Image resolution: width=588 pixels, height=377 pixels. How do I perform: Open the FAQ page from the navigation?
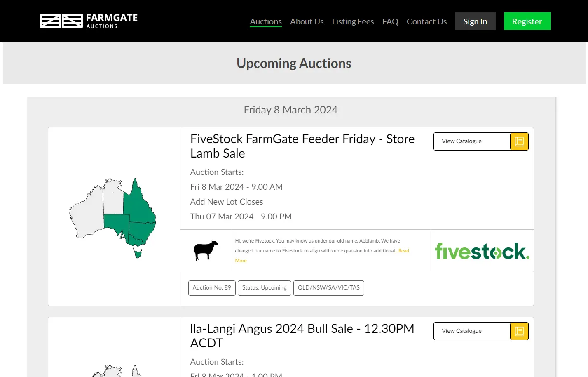click(390, 21)
